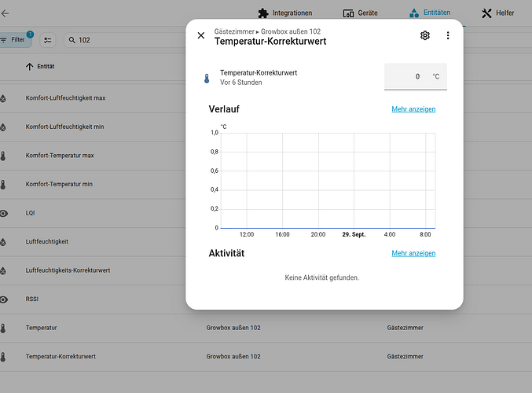This screenshot has width=532, height=393.
Task: Click the Helfer tools icon
Action: 486,13
